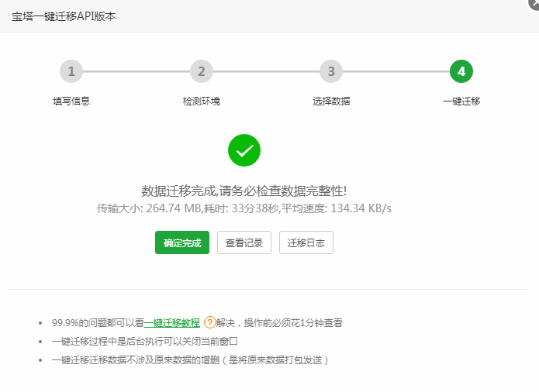
Task: Click the step 2 circle
Action: [x=201, y=72]
